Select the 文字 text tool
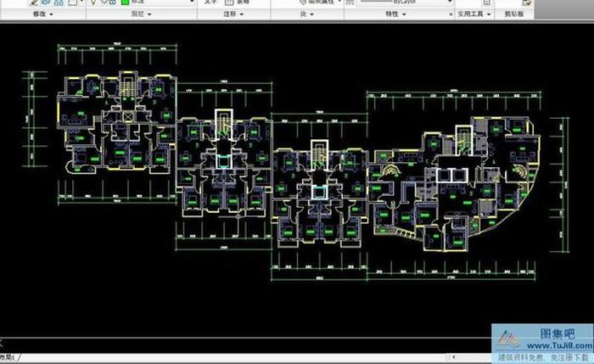Viewport: 594px width, 364px height. pyautogui.click(x=212, y=3)
